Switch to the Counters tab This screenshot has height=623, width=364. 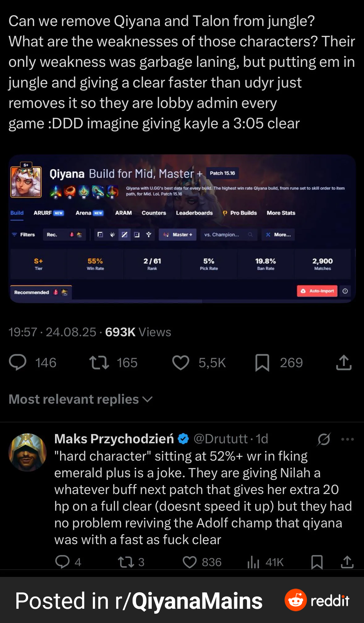(x=154, y=213)
